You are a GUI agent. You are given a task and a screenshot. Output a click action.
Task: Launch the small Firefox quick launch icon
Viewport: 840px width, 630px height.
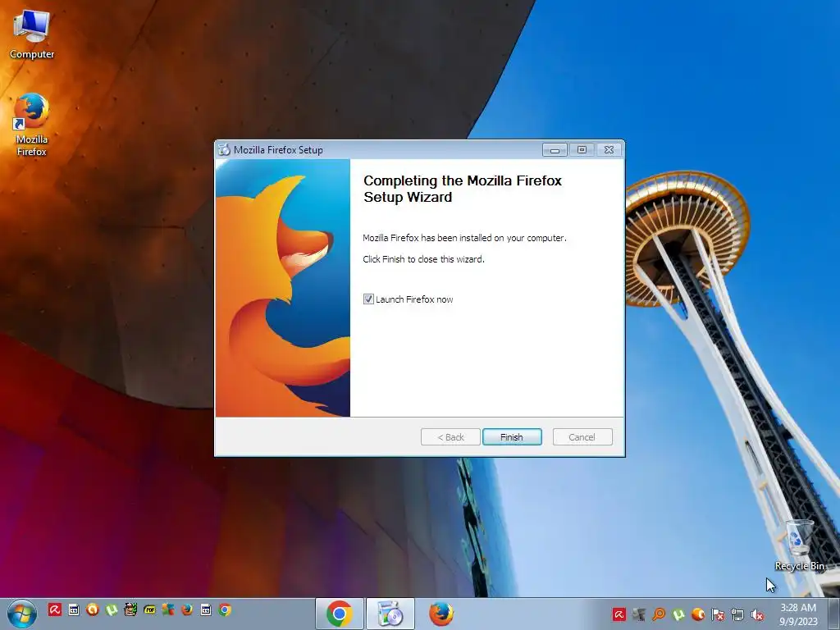(187, 609)
